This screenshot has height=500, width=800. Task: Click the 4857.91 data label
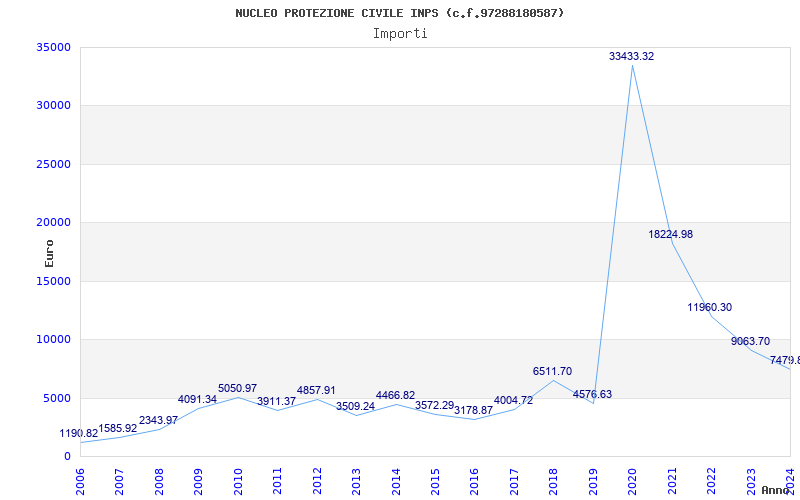316,391
